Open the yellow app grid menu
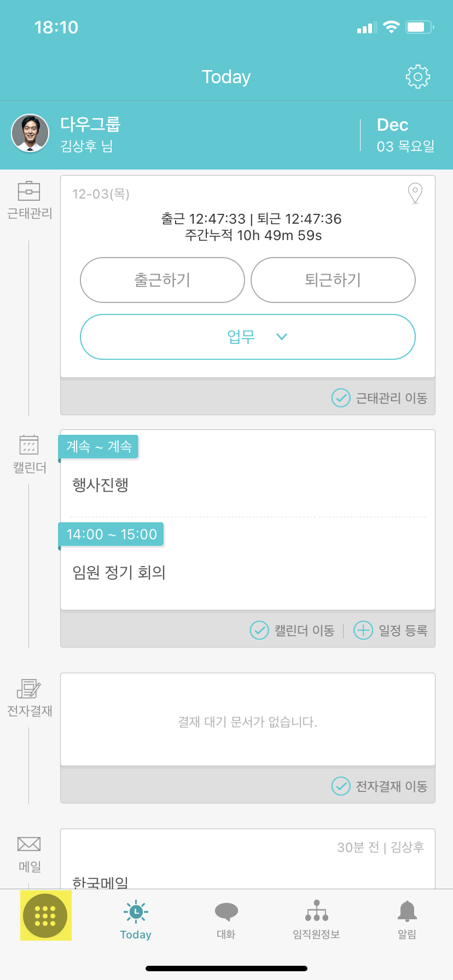 (45, 915)
